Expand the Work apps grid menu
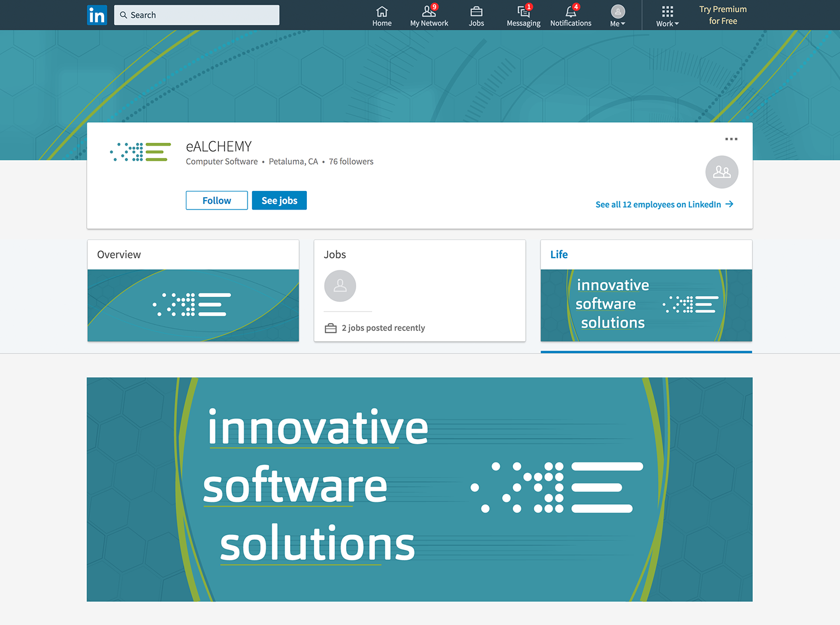The image size is (840, 625). point(668,16)
